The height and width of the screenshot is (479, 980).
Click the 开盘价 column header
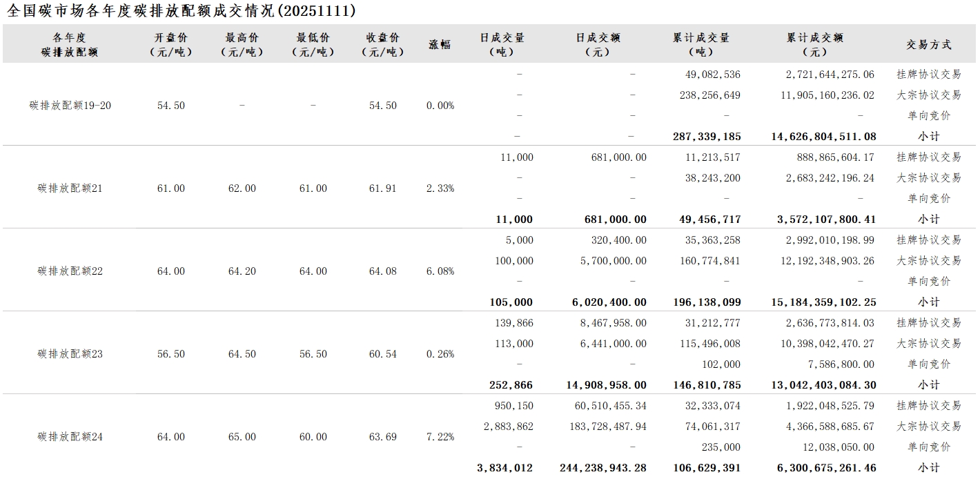point(170,44)
